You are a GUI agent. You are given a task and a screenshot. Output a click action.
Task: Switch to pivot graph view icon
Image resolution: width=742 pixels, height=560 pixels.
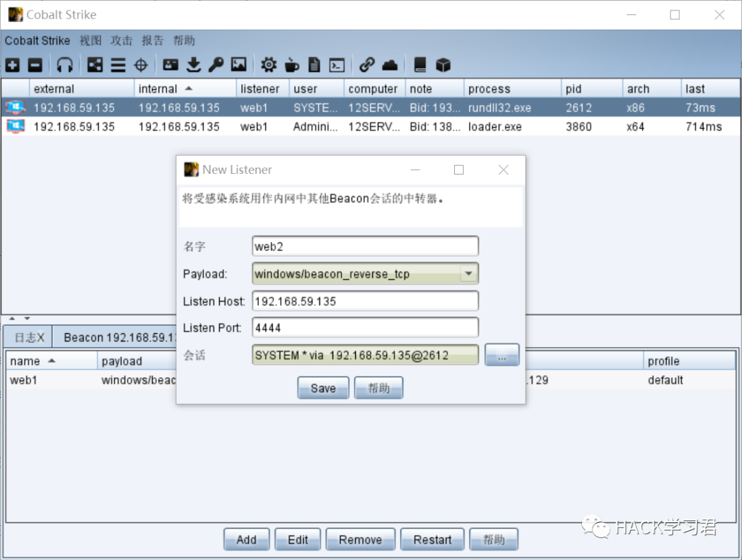95,65
